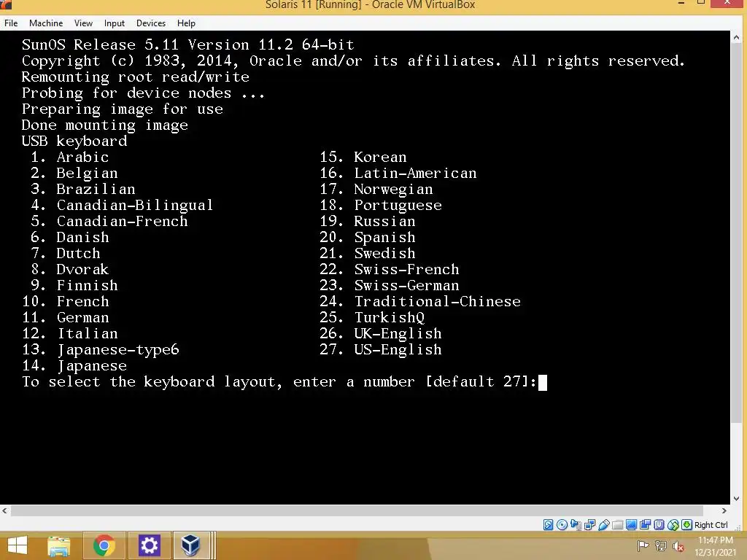This screenshot has height=560, width=747.
Task: Open the Machine menu
Action: [46, 23]
